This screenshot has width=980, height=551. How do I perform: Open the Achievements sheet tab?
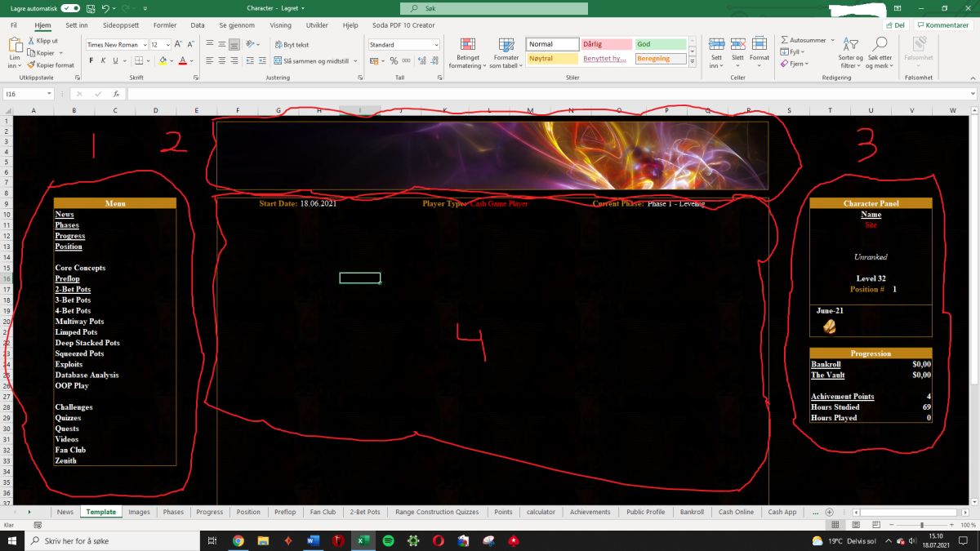tap(590, 512)
